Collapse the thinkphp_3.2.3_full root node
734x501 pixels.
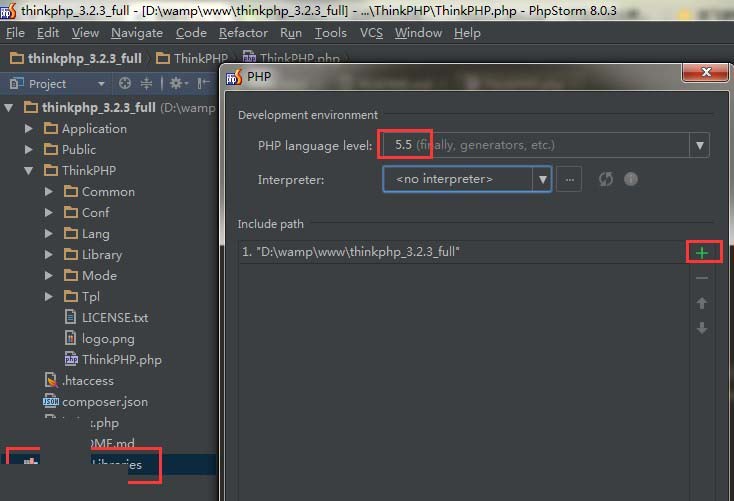tap(8, 108)
